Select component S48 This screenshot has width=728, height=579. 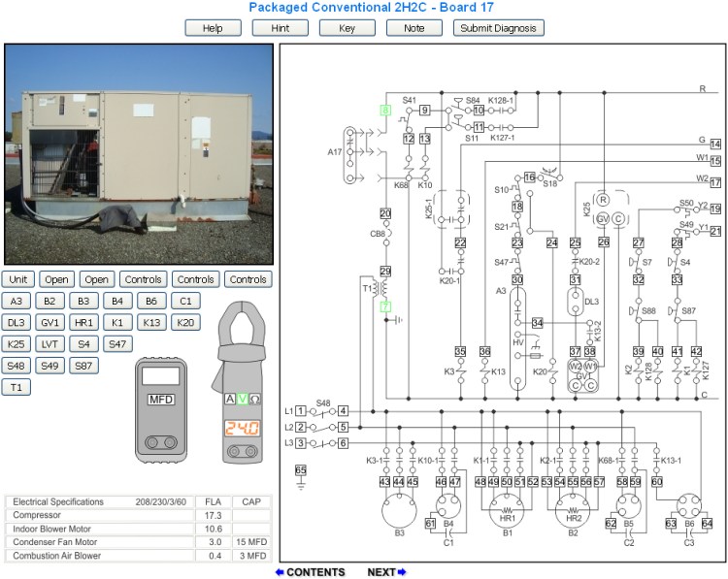point(17,366)
